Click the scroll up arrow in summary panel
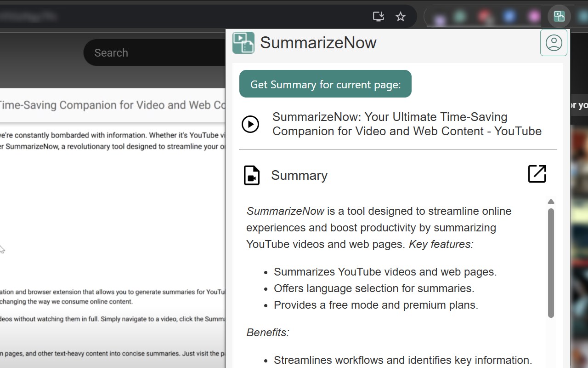Image resolution: width=588 pixels, height=368 pixels. coord(551,201)
